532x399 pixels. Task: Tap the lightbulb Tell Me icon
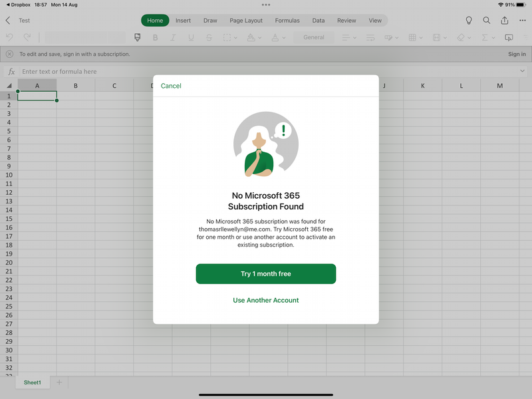[469, 21]
